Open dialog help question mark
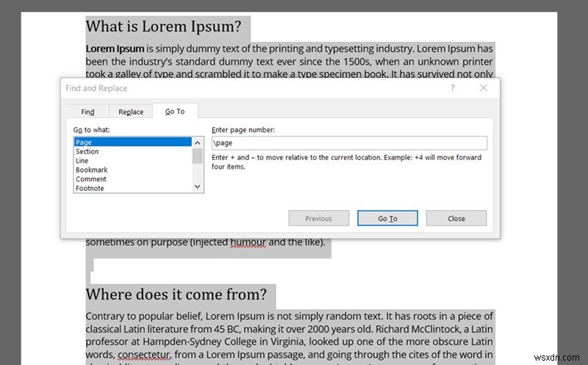This screenshot has height=365, width=588. (x=452, y=88)
